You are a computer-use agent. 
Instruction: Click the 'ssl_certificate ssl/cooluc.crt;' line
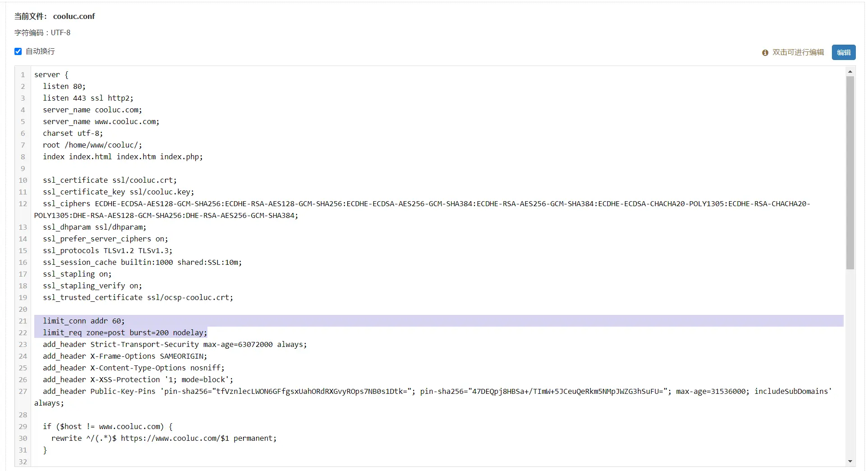click(110, 180)
